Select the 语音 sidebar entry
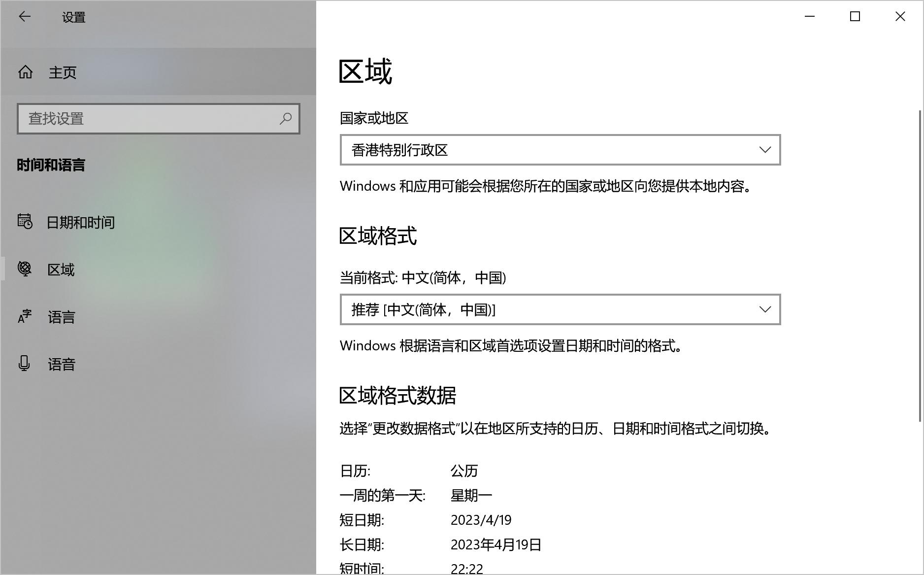Screen dimensions: 924x575 pos(61,364)
